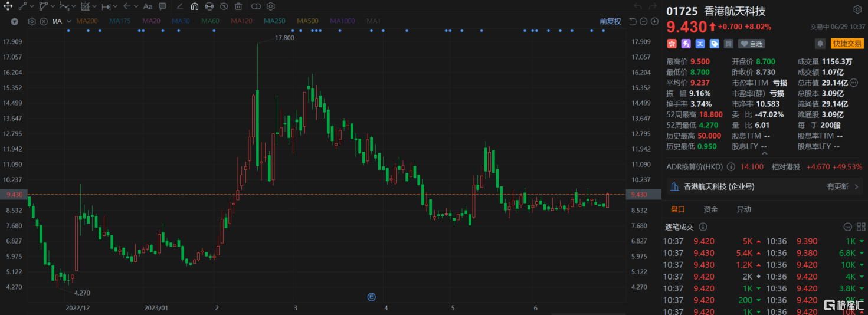Toggle the MA175 line

(x=120, y=21)
